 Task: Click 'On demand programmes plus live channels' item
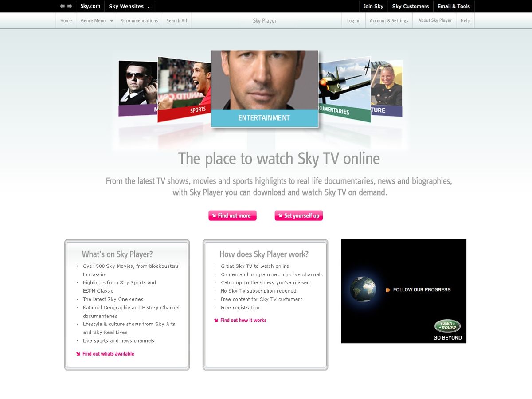tap(272, 274)
